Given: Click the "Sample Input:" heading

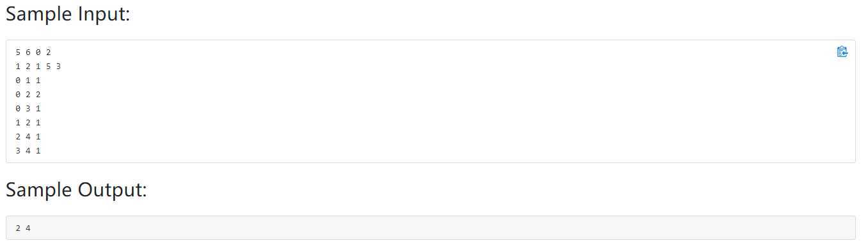Looking at the screenshot, I should pyautogui.click(x=68, y=14).
